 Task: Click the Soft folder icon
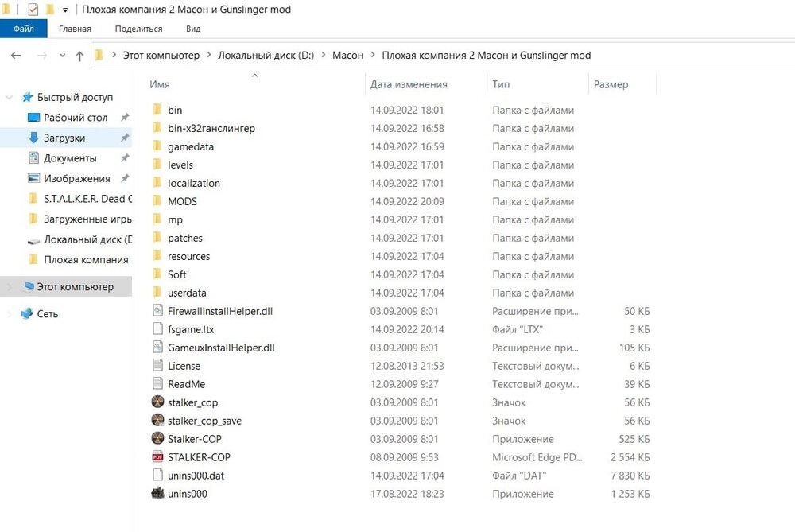pos(157,274)
